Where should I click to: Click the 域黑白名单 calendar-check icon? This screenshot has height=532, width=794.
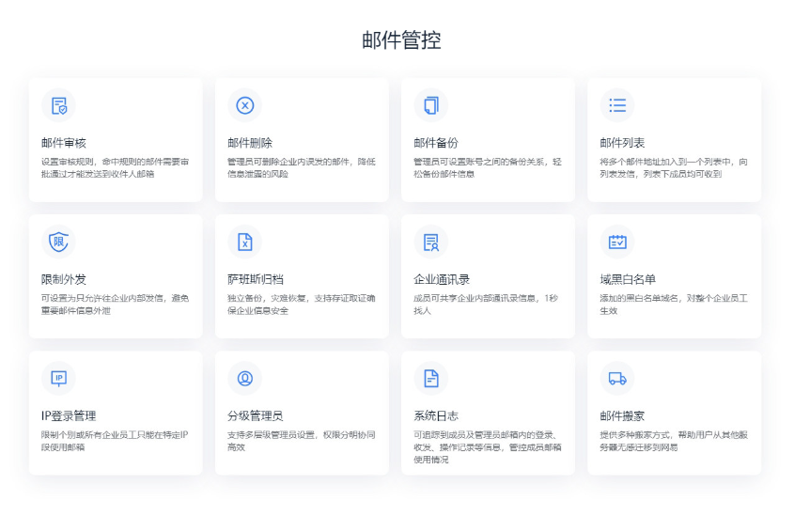click(x=617, y=242)
